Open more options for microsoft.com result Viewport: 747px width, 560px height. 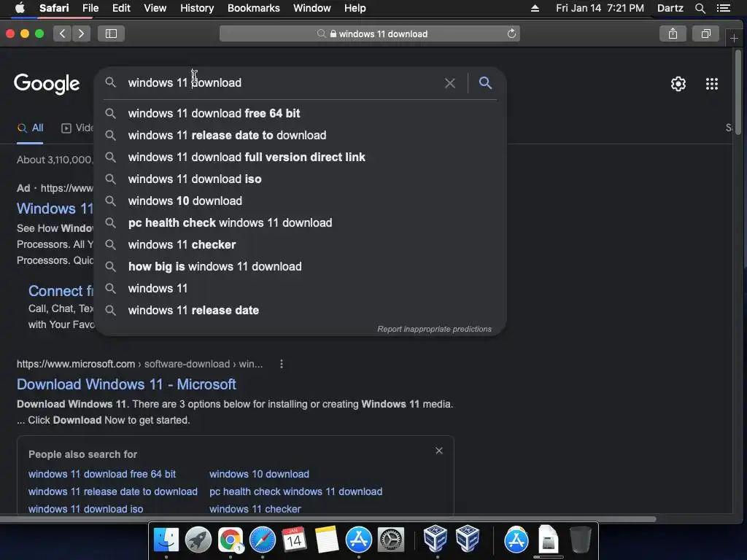pos(282,364)
